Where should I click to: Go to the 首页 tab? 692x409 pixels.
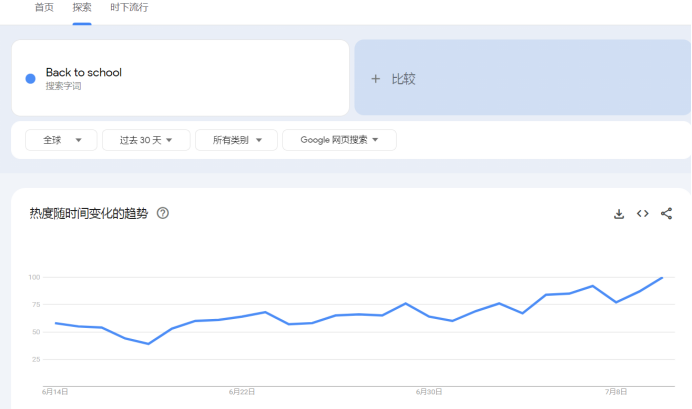point(45,7)
